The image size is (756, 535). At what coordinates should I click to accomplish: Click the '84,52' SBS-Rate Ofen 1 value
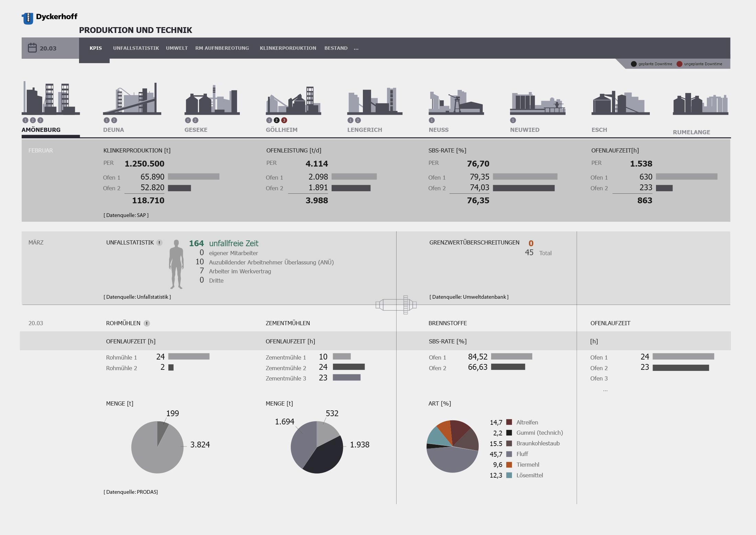478,357
